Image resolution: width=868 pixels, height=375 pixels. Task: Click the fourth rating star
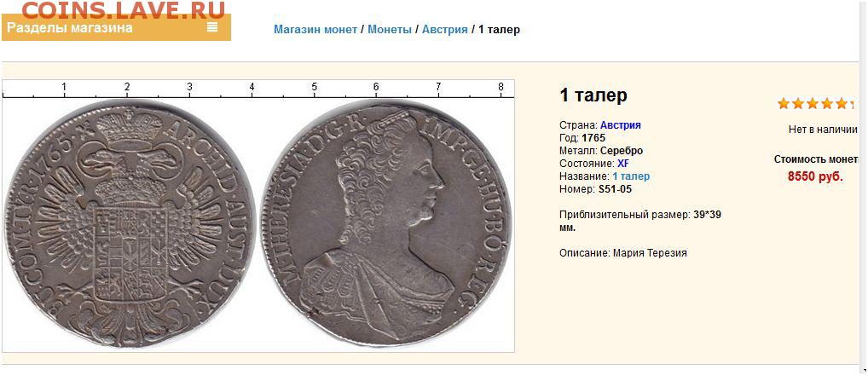[x=827, y=103]
